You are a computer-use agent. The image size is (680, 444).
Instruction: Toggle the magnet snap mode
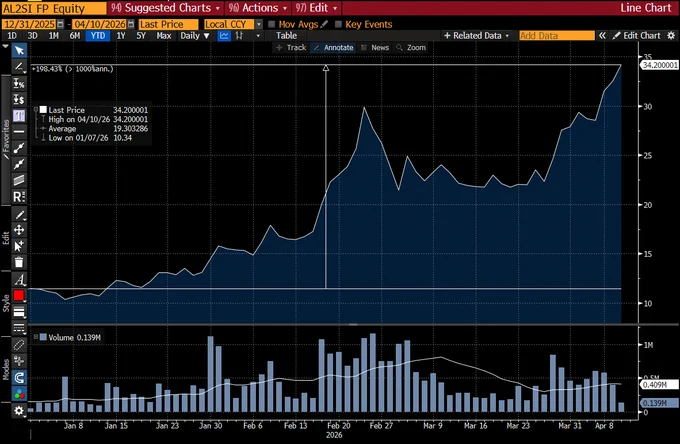click(x=19, y=378)
